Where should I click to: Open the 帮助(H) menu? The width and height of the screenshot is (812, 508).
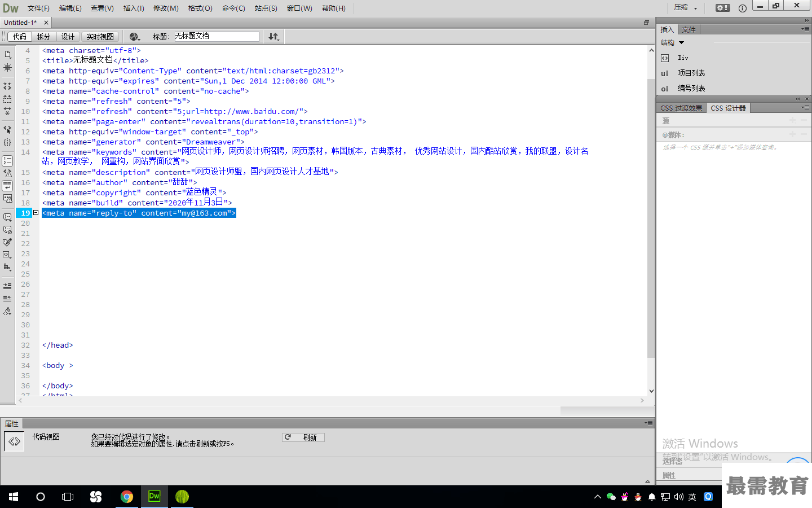[x=334, y=8]
